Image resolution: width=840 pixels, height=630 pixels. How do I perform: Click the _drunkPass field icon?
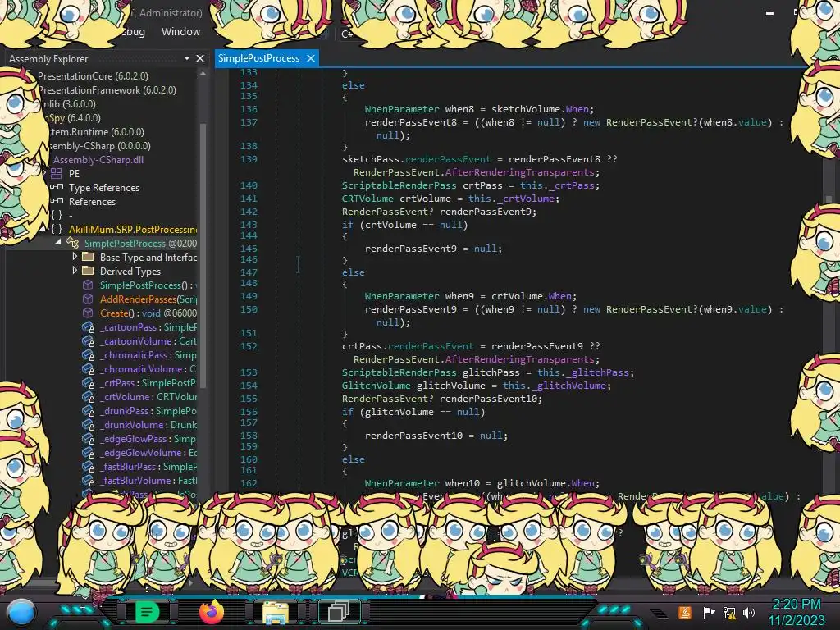tap(89, 410)
